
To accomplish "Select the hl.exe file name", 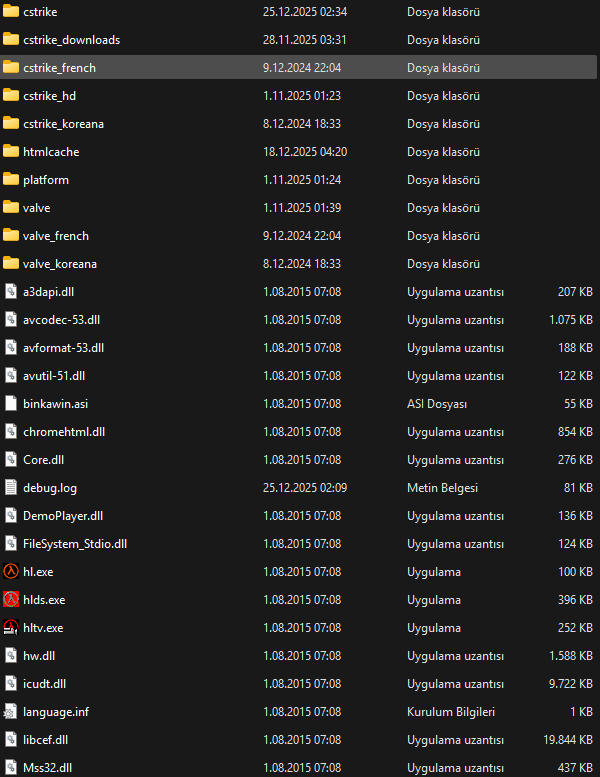I will (x=38, y=572).
